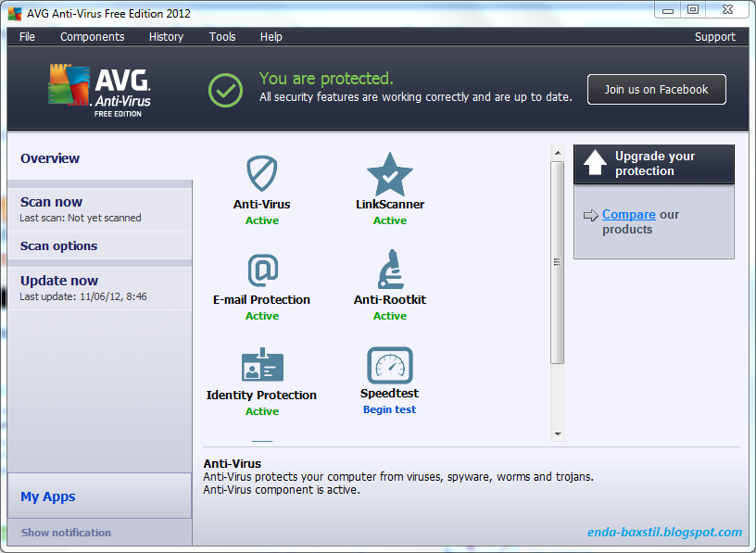Open the File menu

click(x=27, y=37)
